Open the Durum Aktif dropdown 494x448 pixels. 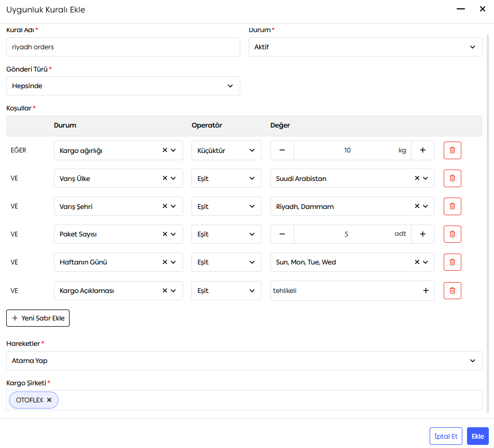[365, 47]
